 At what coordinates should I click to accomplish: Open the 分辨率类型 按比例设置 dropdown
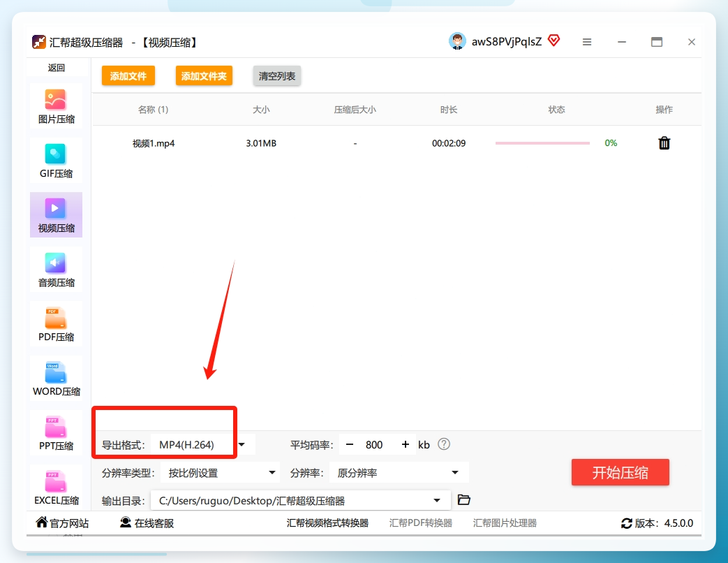tap(220, 473)
